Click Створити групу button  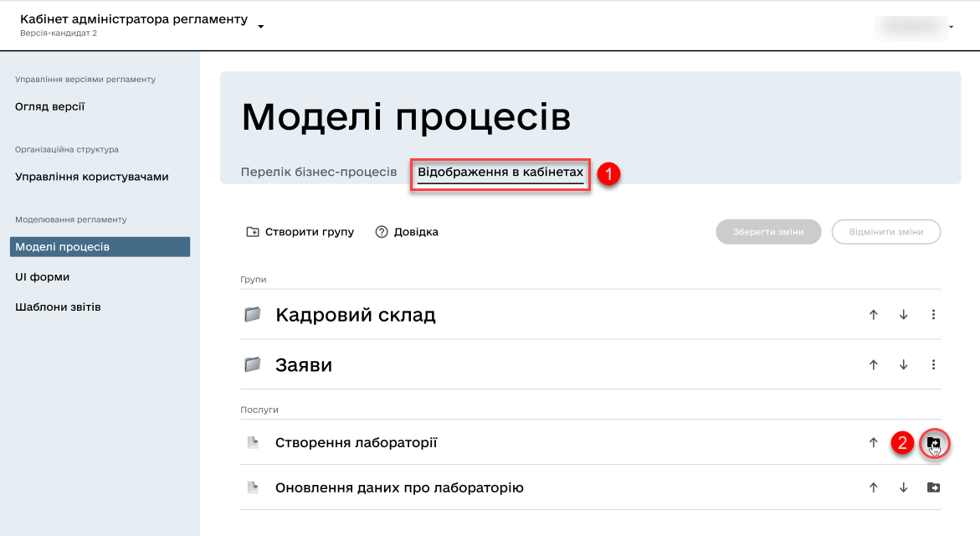coord(300,232)
